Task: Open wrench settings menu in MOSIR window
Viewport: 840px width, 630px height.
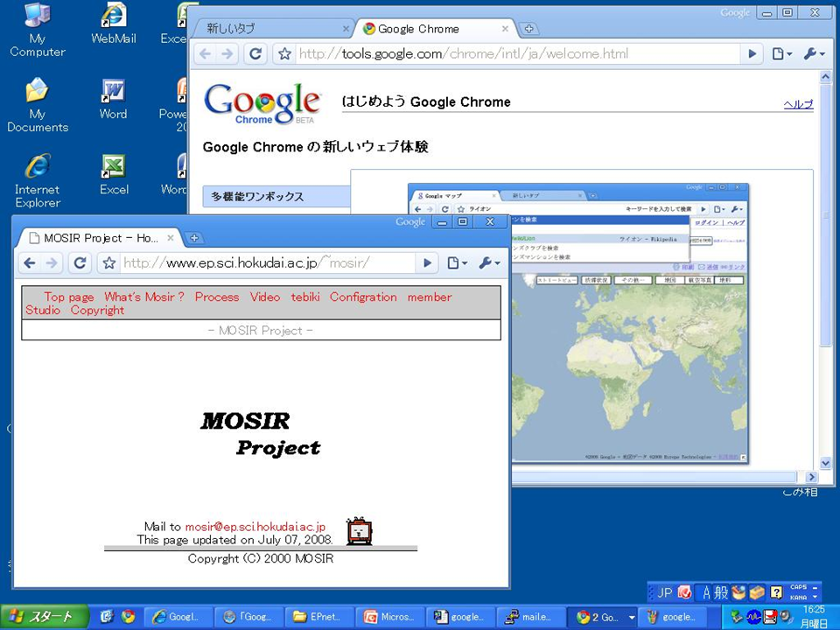Action: 489,263
